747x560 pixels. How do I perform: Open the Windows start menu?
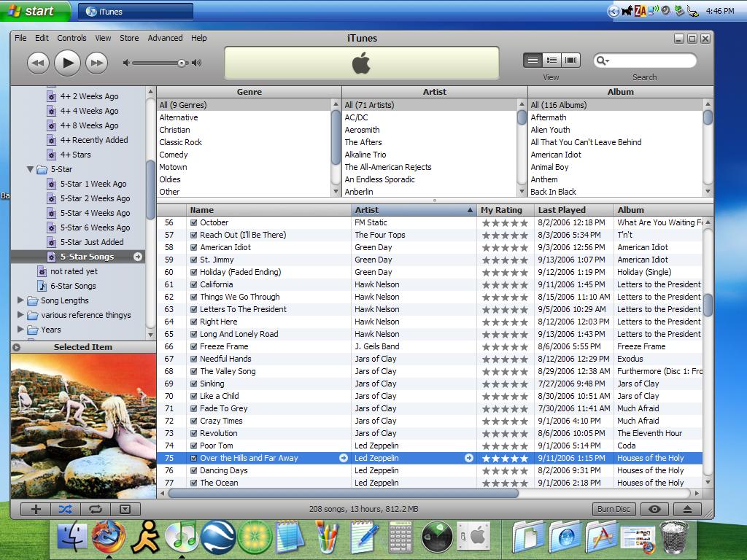[x=35, y=11]
